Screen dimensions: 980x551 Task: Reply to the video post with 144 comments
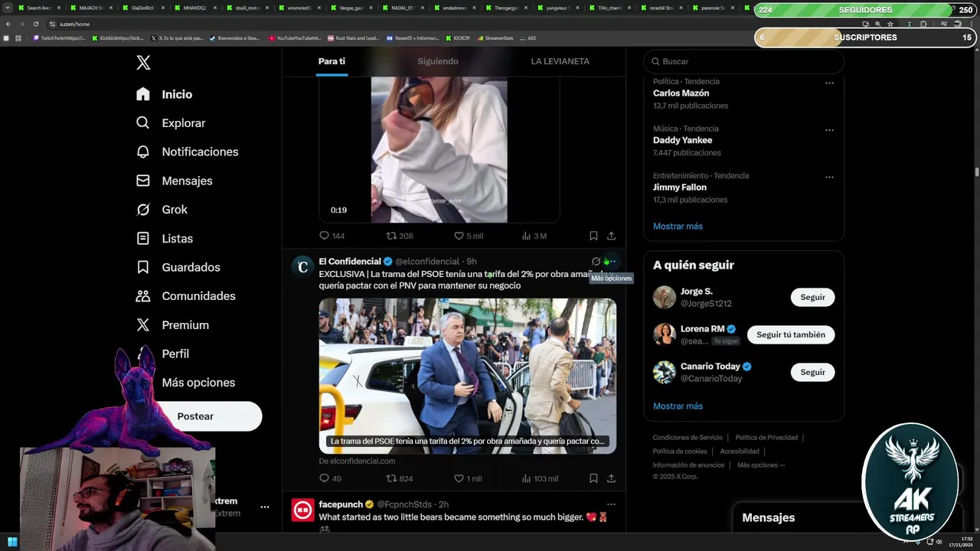point(332,236)
